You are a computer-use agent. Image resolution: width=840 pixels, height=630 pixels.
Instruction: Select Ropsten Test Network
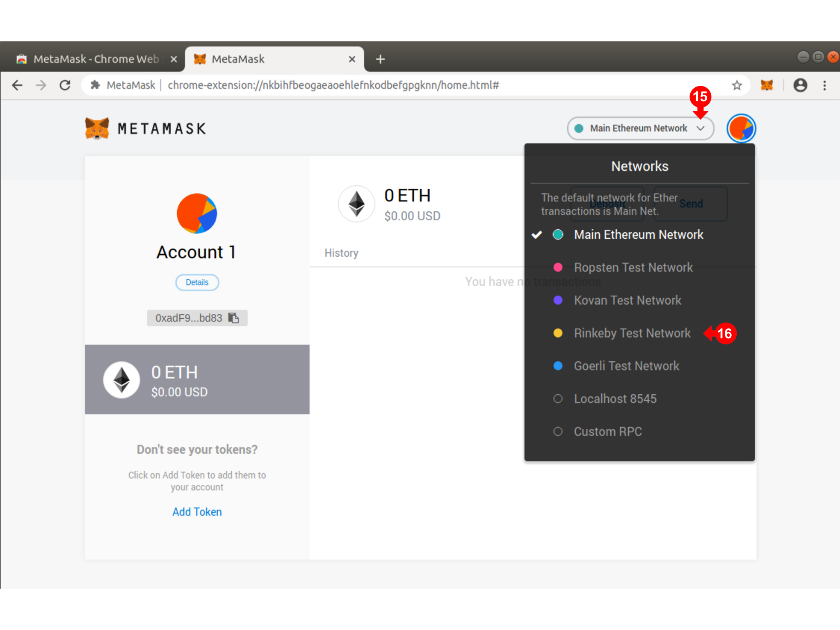coord(639,267)
